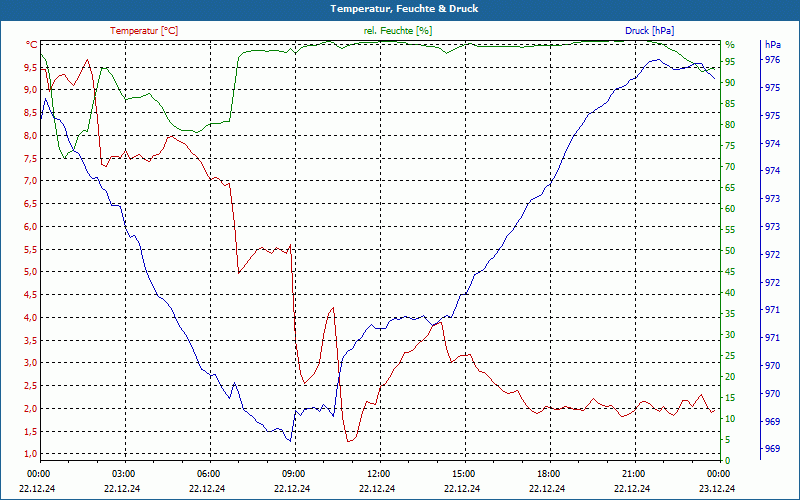The image size is (800, 500).
Task: Click the "4,5" temperature axis value
Action: (x=31, y=294)
